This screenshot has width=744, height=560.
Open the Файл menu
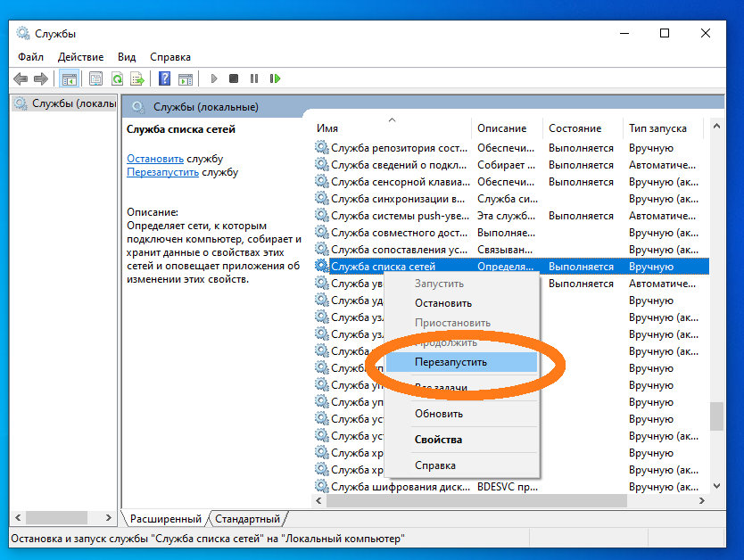[x=31, y=56]
